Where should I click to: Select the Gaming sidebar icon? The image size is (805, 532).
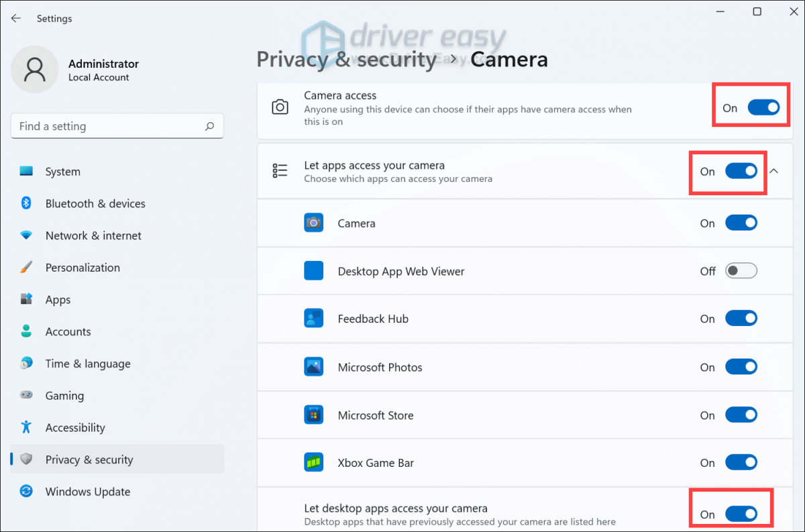pos(25,395)
